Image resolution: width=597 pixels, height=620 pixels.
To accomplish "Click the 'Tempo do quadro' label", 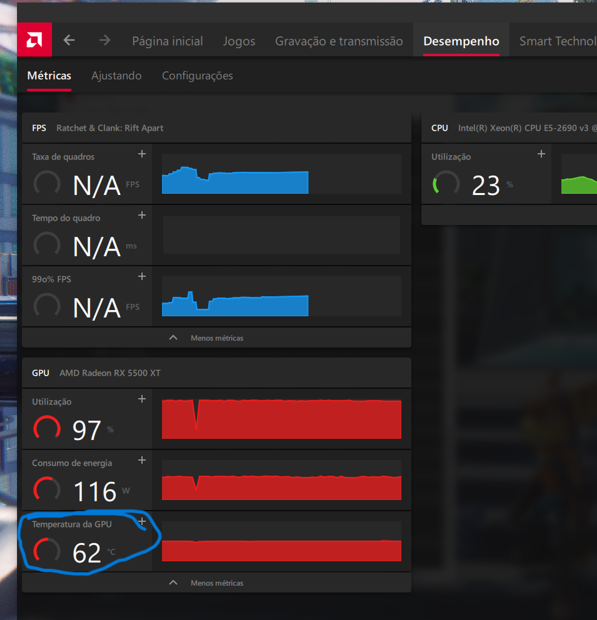I will [x=66, y=218].
